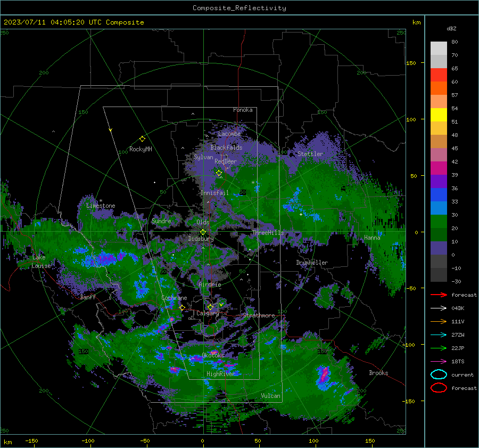This screenshot has width=479, height=448.
Task: Click the green 22JP arrow legend icon
Action: 439,348
